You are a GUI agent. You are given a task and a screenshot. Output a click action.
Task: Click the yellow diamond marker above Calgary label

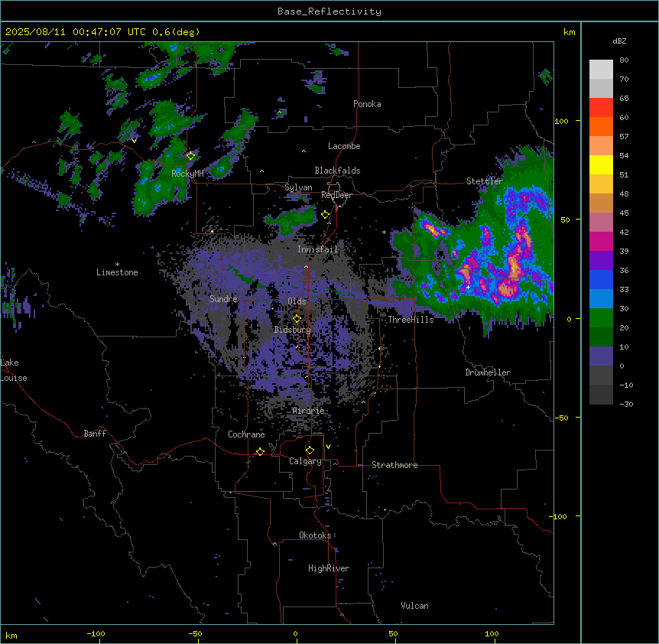coord(310,450)
